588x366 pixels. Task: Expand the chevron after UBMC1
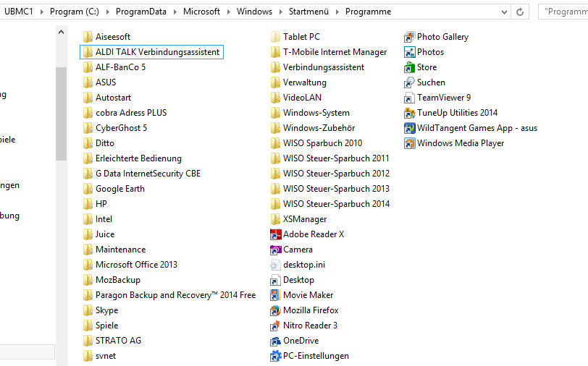pyautogui.click(x=41, y=12)
